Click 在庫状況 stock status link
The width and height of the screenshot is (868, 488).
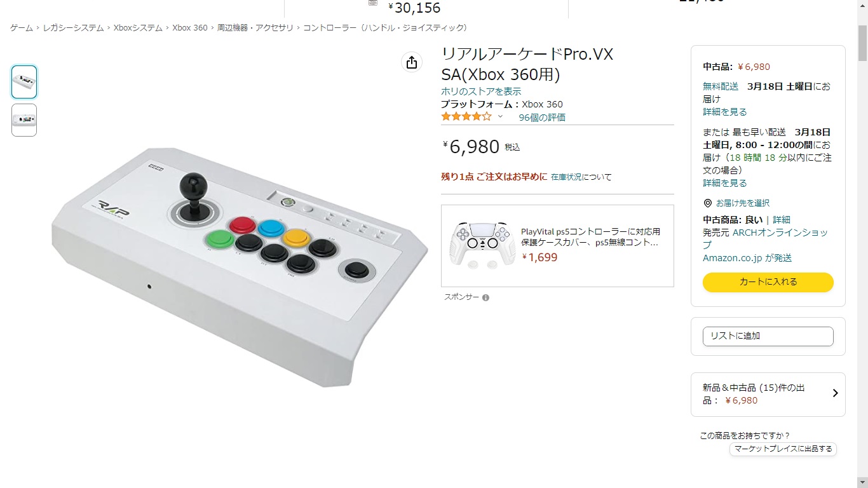click(566, 177)
